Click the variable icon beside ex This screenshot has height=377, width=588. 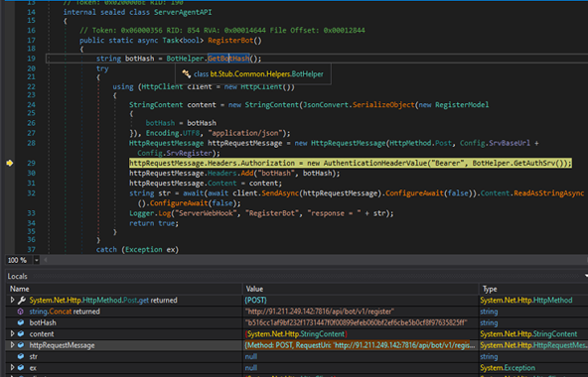coord(21,368)
